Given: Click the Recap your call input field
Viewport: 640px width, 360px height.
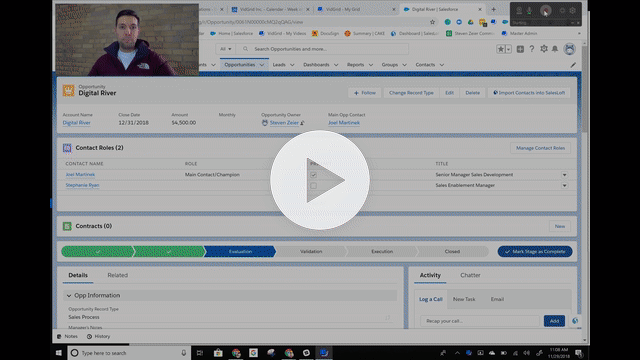Looking at the screenshot, I should click(x=480, y=321).
